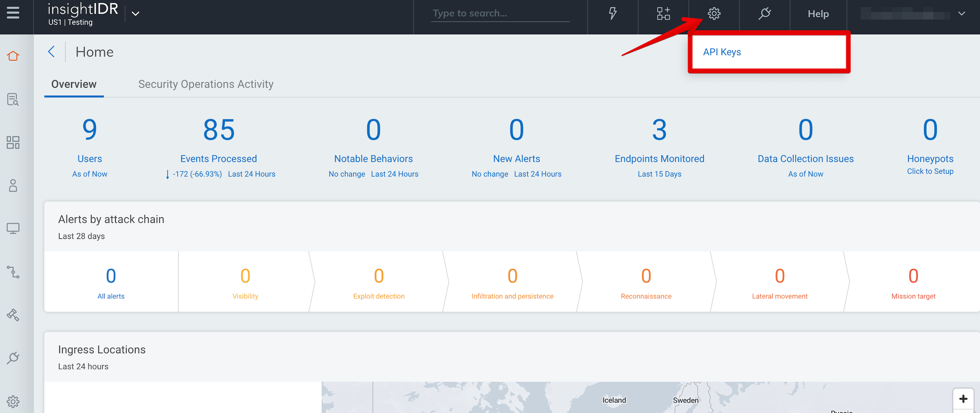This screenshot has height=413, width=980.
Task: Open Log Search from the sidebar
Action: [13, 100]
